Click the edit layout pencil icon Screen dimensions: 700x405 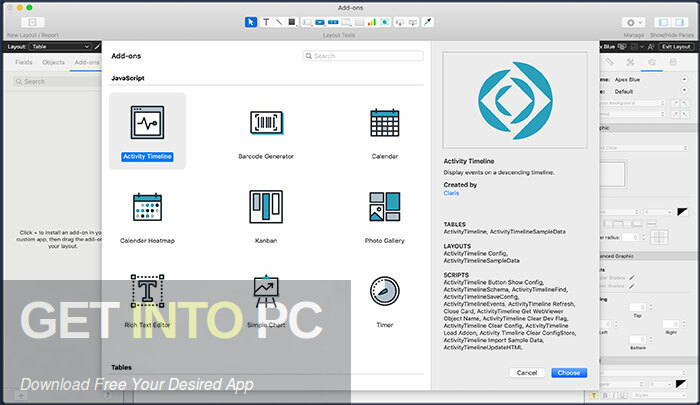pos(97,46)
